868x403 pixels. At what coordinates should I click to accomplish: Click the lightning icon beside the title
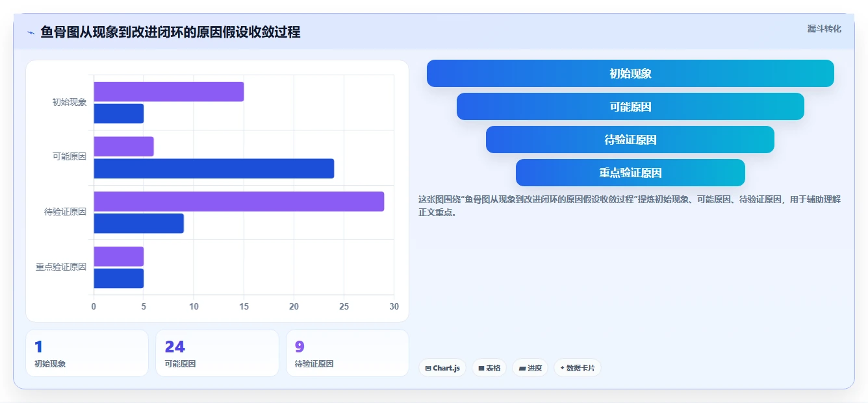tap(31, 32)
